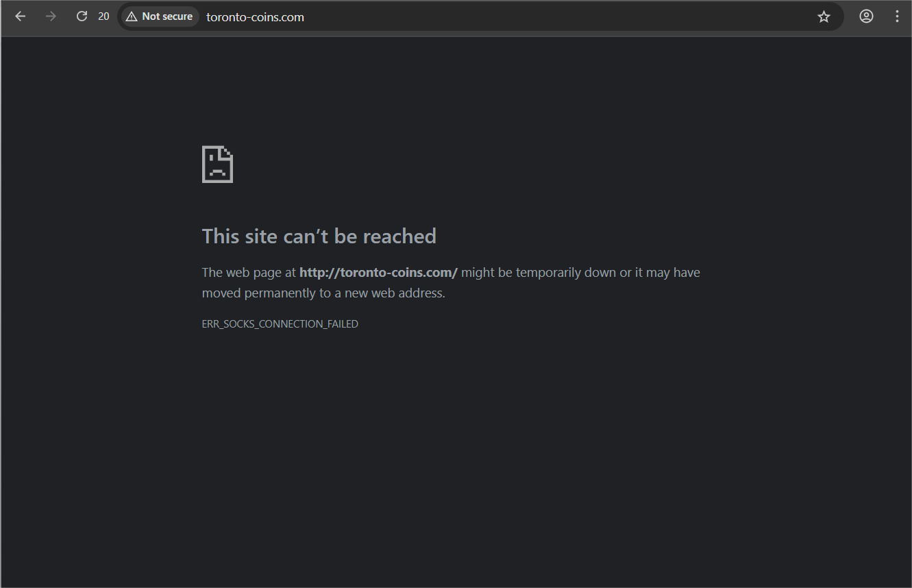The height and width of the screenshot is (588, 912).
Task: Reload the toronto-coins.com page
Action: click(x=82, y=16)
